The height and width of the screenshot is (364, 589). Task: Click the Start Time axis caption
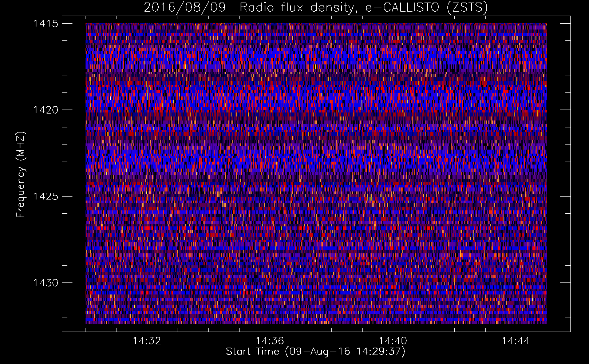click(x=316, y=352)
